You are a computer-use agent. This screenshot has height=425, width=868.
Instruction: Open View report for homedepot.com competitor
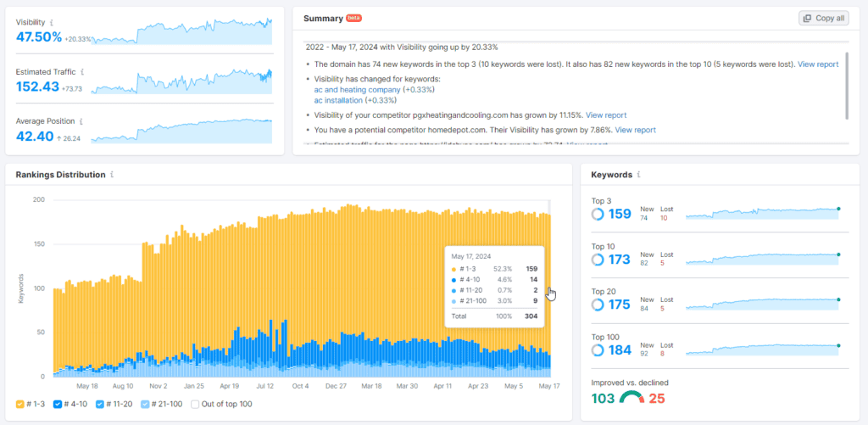point(636,130)
